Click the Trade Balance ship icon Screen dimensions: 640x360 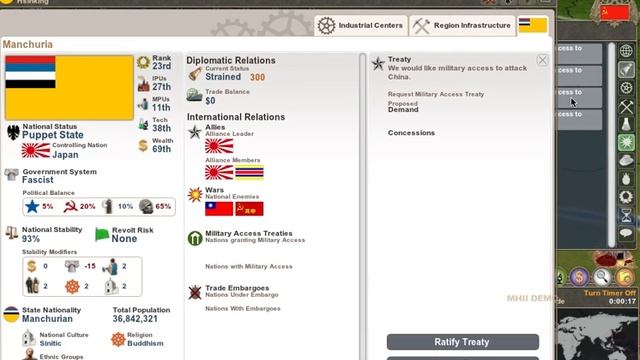(194, 95)
